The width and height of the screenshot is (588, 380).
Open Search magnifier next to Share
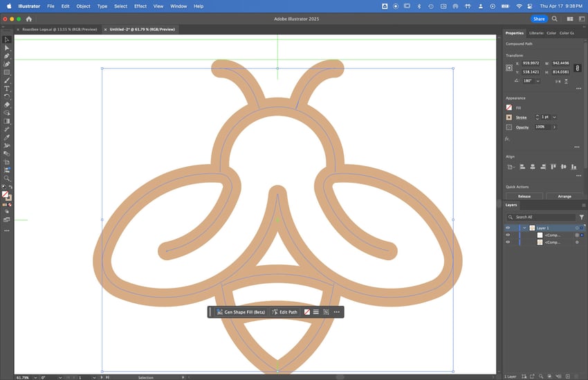click(x=554, y=19)
